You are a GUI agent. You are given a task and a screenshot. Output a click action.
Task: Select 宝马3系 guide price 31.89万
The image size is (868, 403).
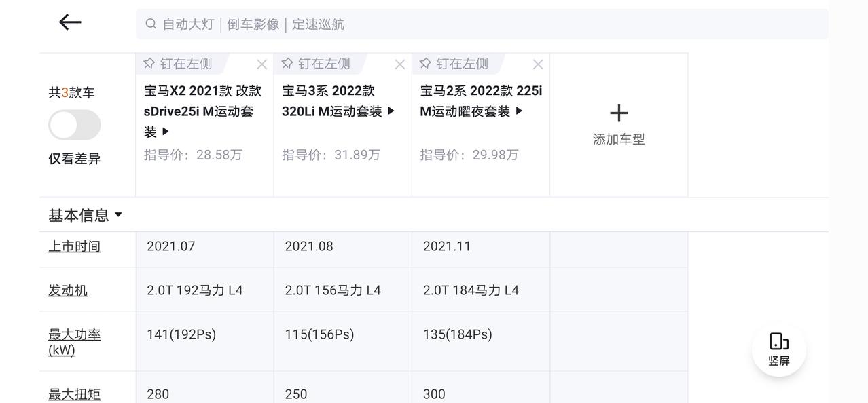[331, 155]
